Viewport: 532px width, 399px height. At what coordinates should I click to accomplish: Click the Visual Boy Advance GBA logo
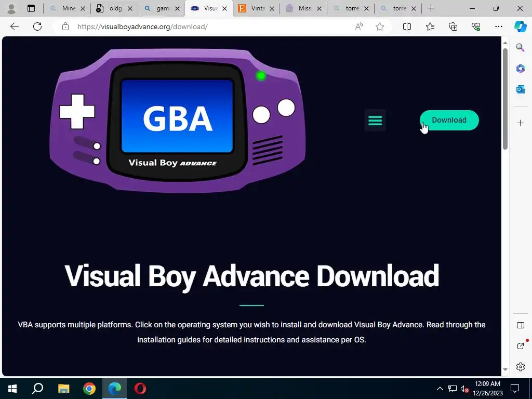[178, 121]
